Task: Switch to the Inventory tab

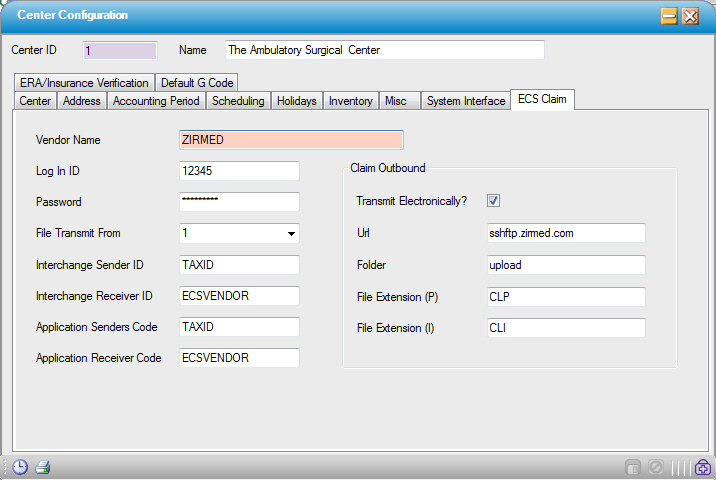Action: (x=350, y=101)
